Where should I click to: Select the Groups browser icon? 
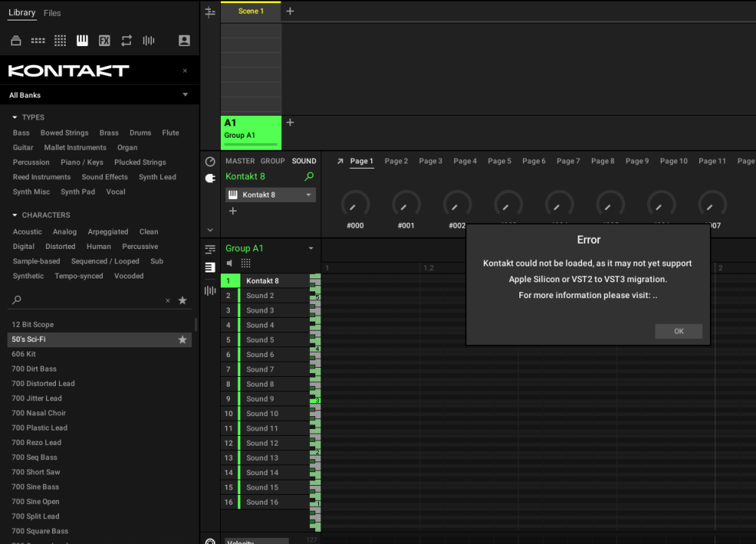(38, 41)
